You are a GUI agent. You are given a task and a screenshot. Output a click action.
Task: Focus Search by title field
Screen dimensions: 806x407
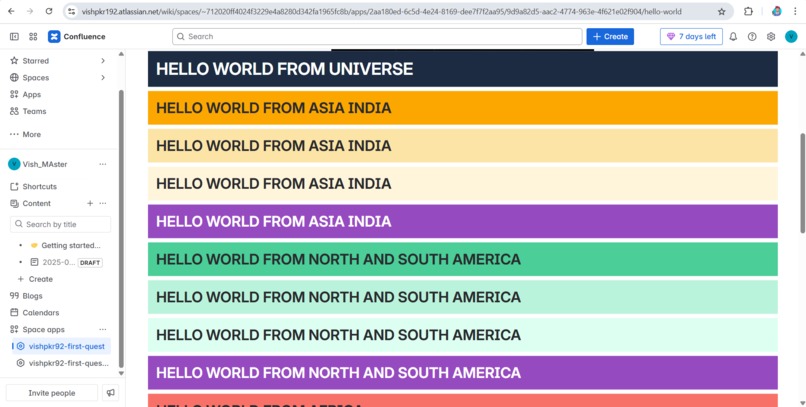click(x=61, y=224)
